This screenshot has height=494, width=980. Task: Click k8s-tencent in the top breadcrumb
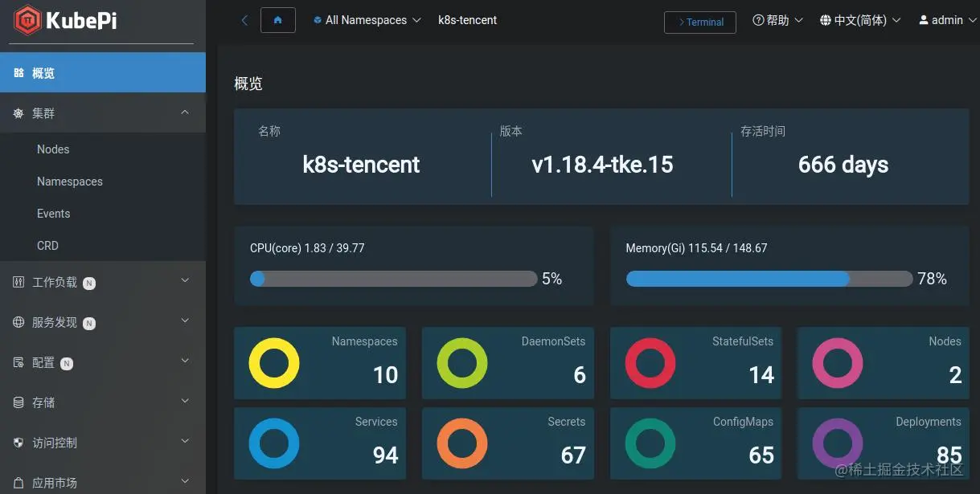pos(467,20)
